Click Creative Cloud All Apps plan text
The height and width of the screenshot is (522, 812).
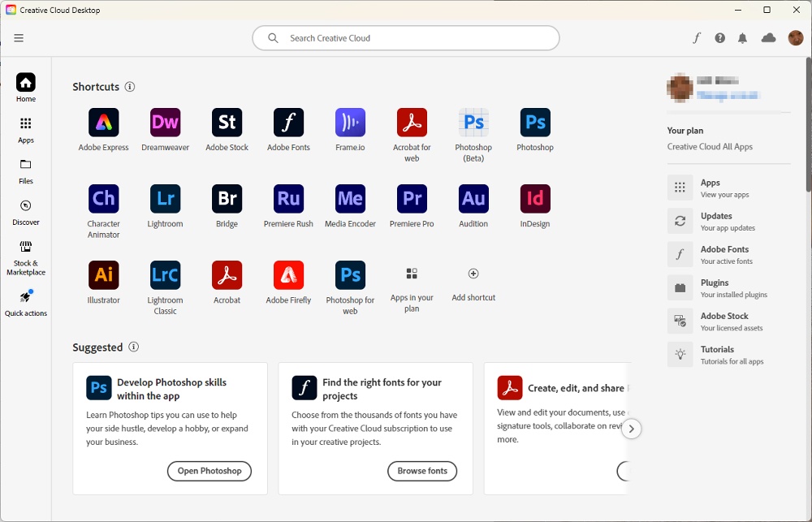[x=710, y=147]
